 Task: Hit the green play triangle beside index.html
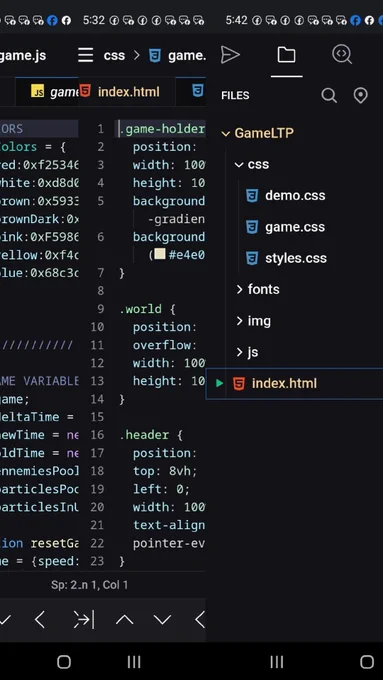[x=219, y=383]
